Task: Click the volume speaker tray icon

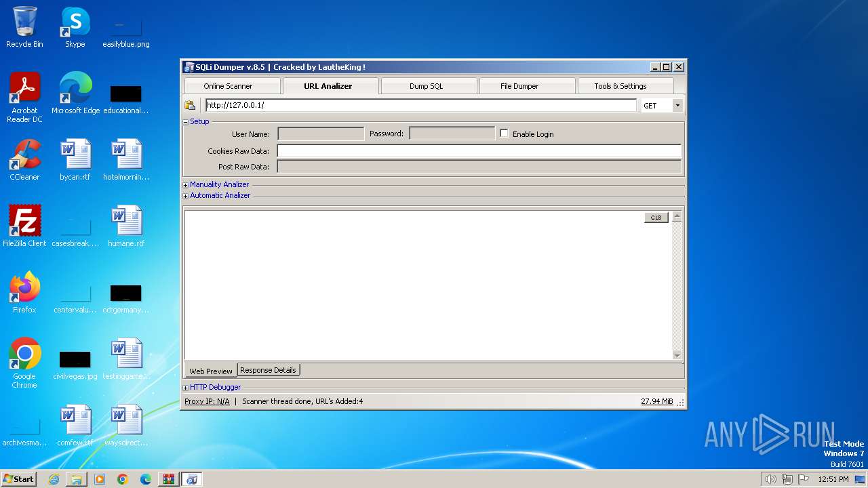Action: coord(770,479)
